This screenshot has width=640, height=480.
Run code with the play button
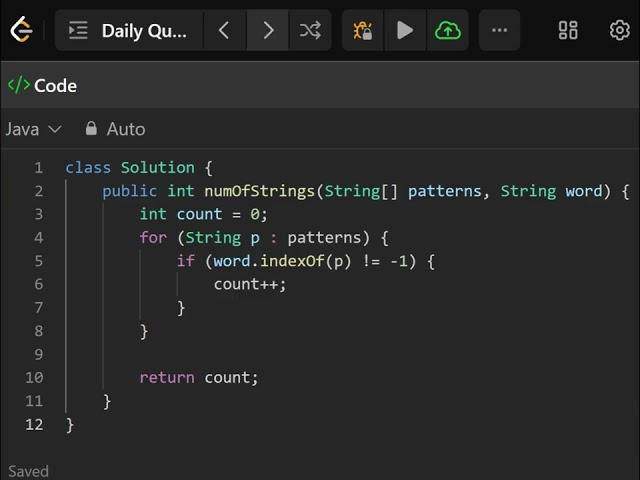tap(405, 30)
